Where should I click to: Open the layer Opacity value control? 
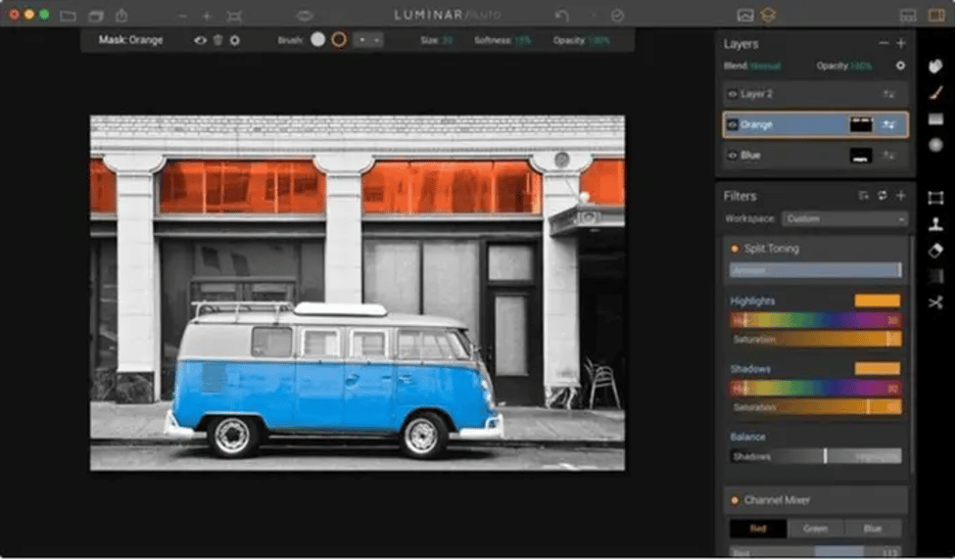coord(861,66)
